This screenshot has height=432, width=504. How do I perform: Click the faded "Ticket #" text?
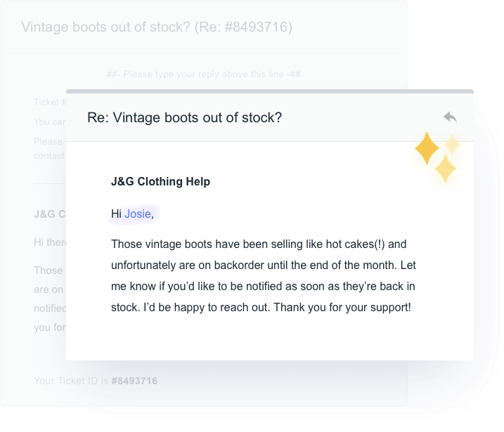pos(49,102)
